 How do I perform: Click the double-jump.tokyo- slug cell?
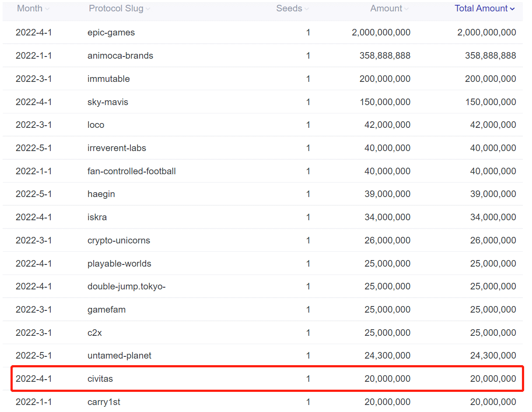[126, 286]
